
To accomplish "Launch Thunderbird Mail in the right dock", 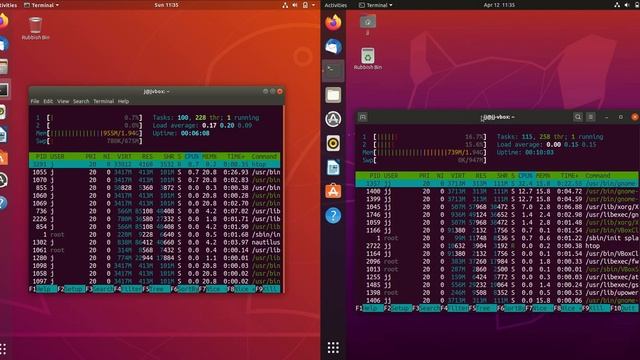I will point(333,47).
